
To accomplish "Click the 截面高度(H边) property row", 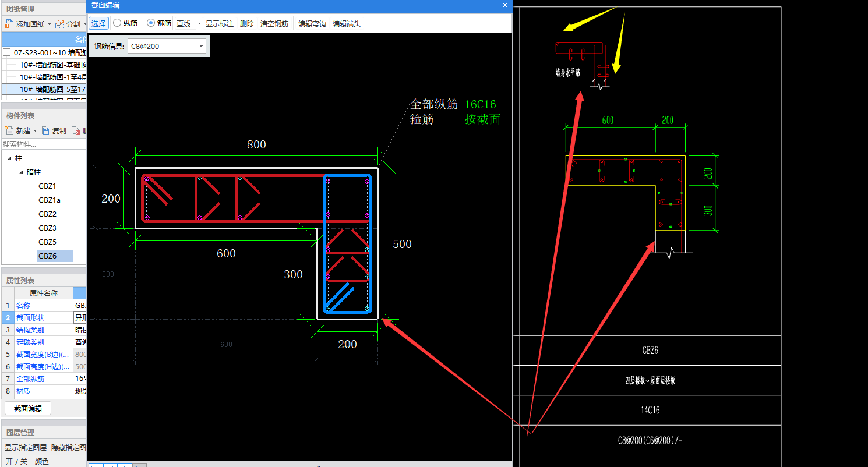I will pyautogui.click(x=44, y=366).
